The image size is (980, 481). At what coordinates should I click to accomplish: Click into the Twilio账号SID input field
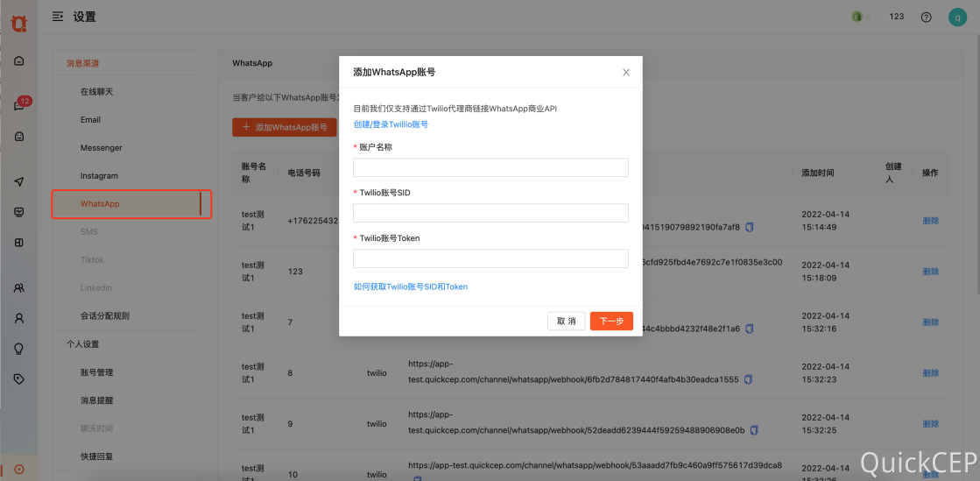(490, 213)
